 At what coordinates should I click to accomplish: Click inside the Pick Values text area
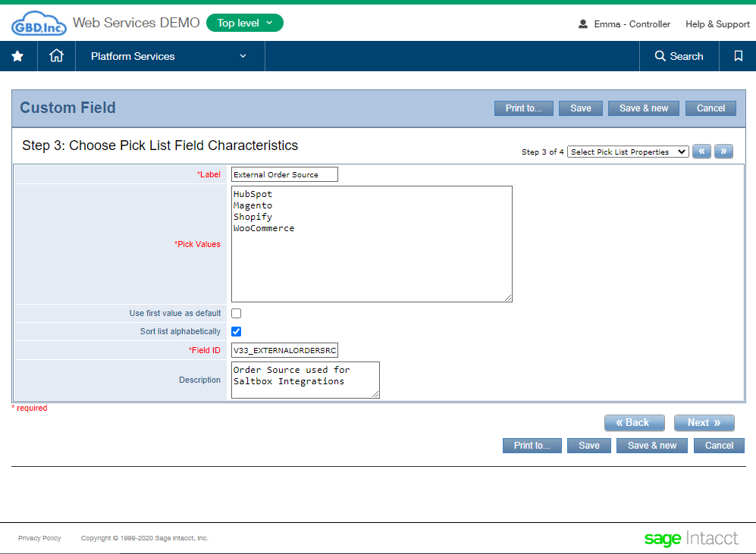[x=372, y=244]
